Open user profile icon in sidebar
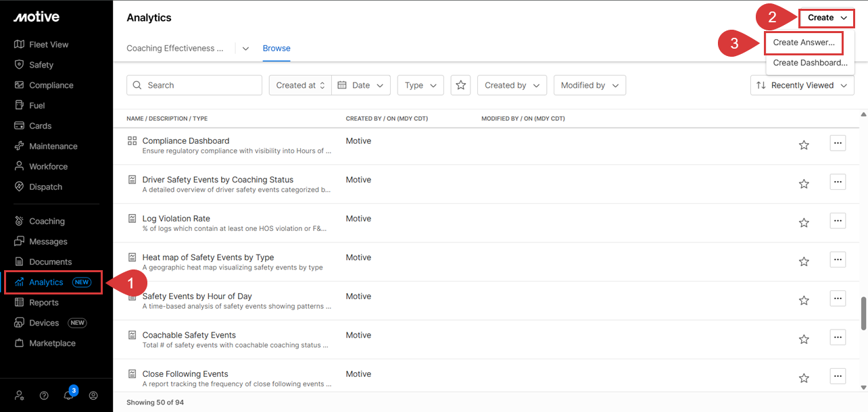 pos(93,396)
